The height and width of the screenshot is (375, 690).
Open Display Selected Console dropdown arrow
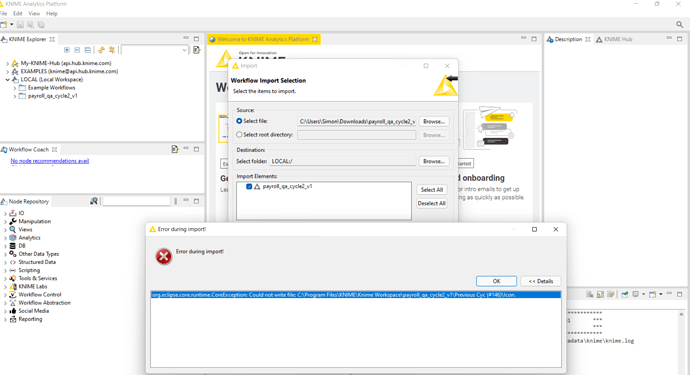(x=643, y=294)
